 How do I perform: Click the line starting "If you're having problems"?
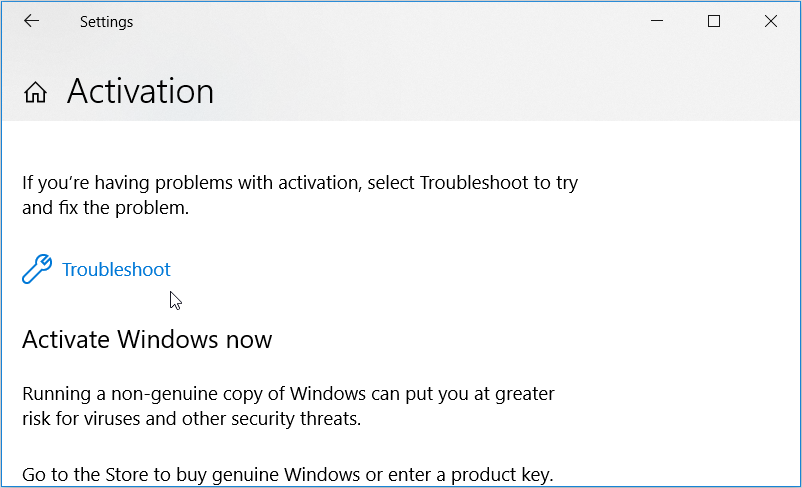coord(300,183)
